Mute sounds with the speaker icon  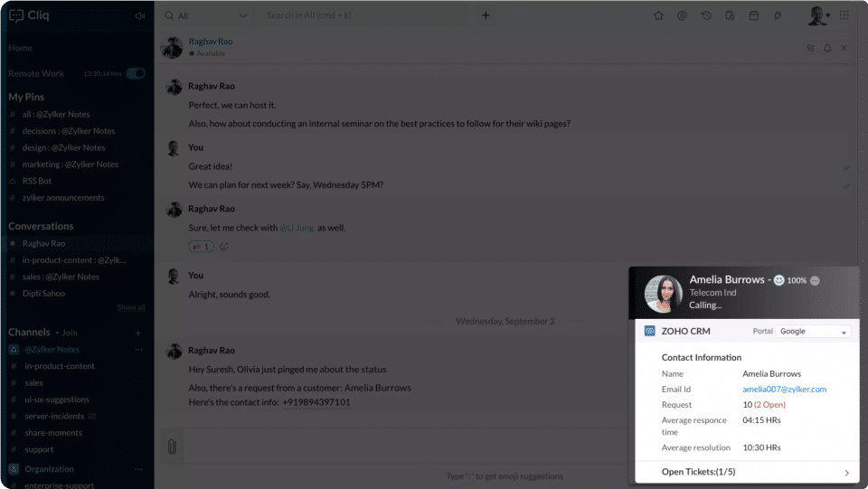pyautogui.click(x=140, y=16)
